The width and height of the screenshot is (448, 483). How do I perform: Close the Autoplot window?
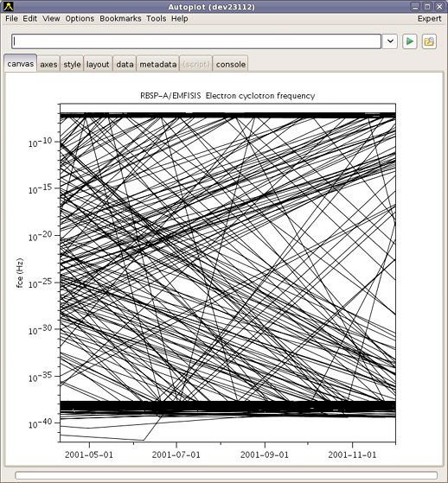(439, 6)
